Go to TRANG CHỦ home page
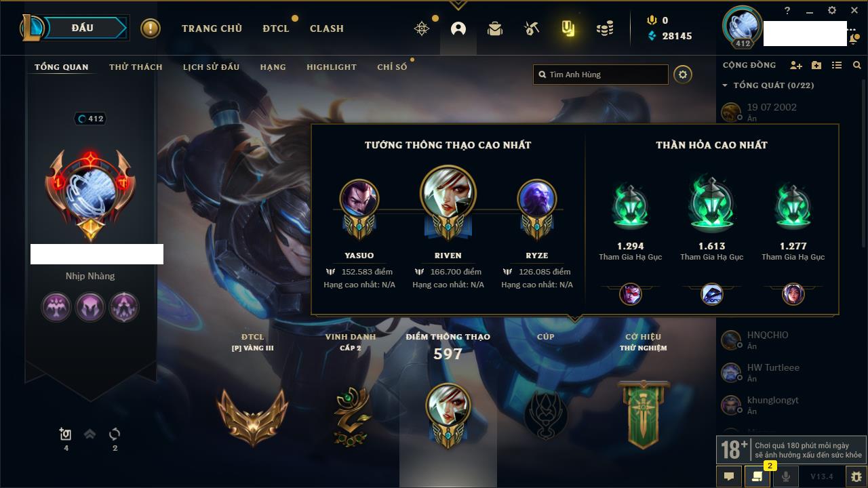The image size is (868, 488). pos(212,28)
